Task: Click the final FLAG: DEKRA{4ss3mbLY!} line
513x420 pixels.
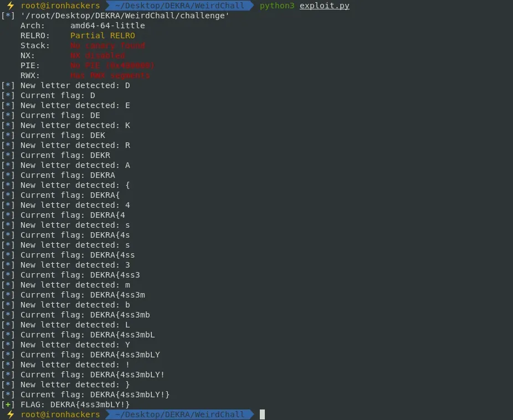Action: pos(75,404)
